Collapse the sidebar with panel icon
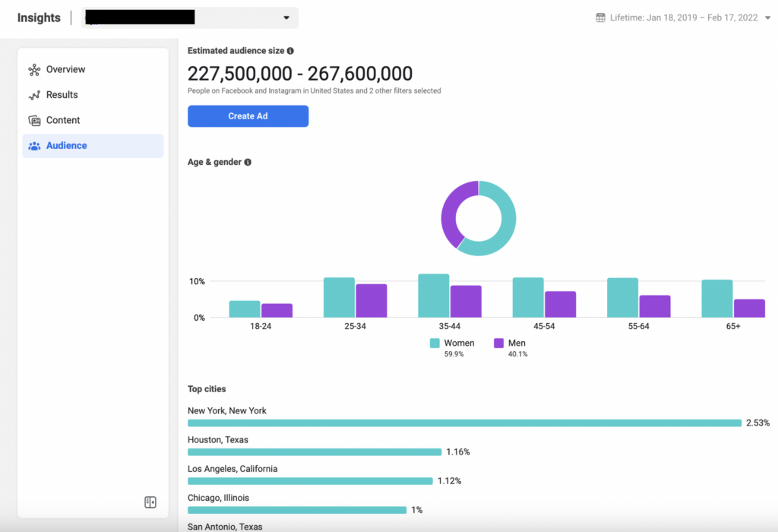 [150, 502]
